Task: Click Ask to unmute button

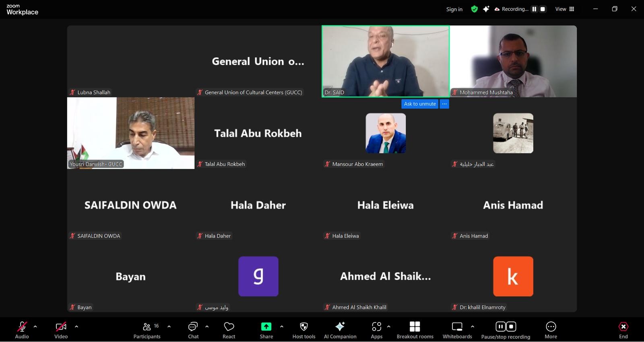Action: (420, 104)
